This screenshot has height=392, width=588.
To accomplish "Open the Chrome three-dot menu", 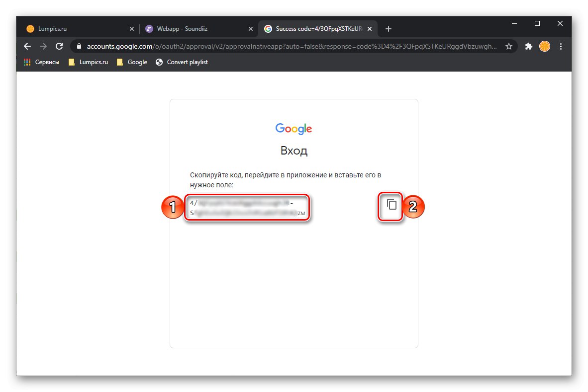I will pyautogui.click(x=561, y=46).
